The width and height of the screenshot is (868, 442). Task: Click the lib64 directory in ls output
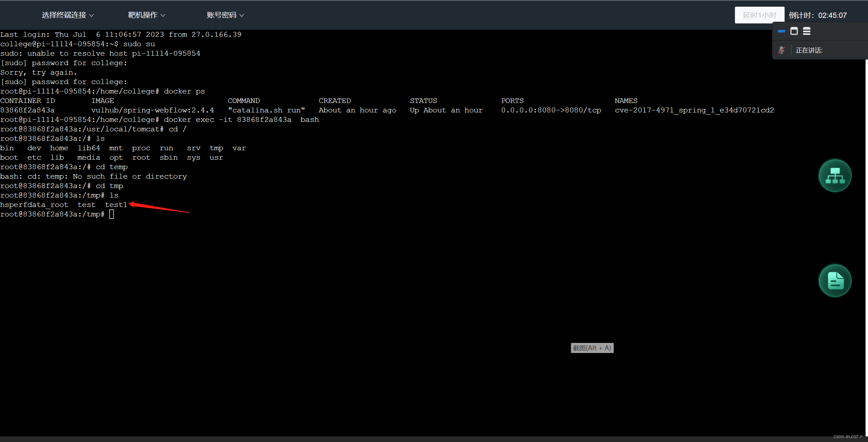pos(89,148)
